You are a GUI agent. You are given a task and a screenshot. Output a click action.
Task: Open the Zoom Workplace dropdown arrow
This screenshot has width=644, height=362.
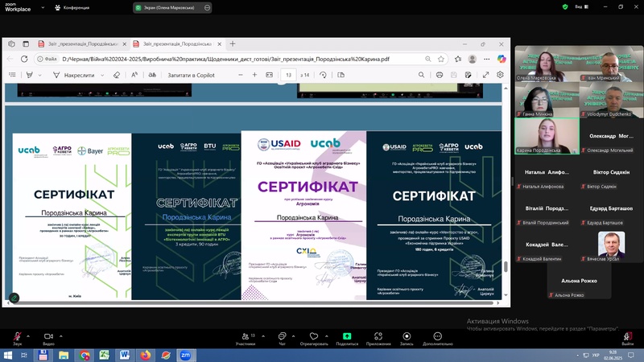pyautogui.click(x=43, y=7)
